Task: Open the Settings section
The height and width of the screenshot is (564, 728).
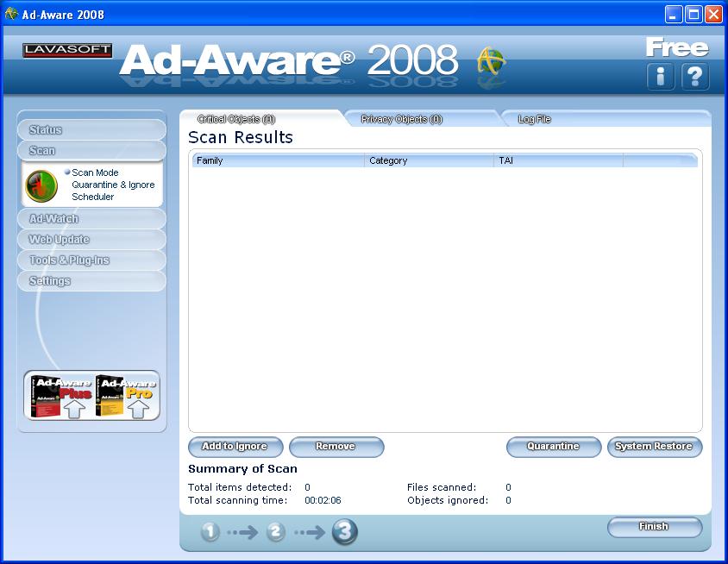Action: tap(92, 281)
